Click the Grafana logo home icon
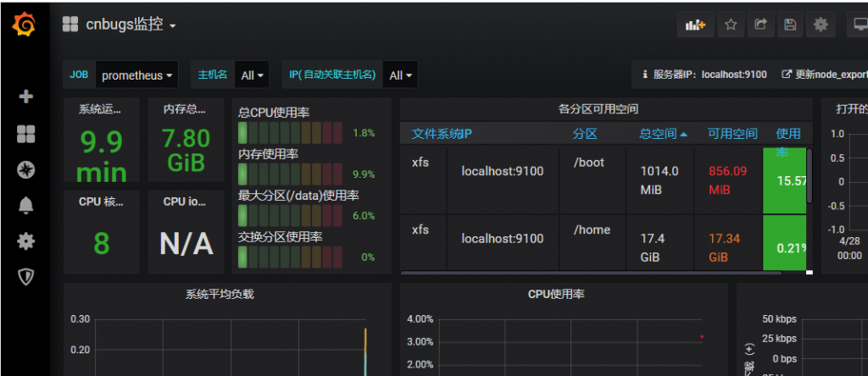Screen dimensions: 868x376 point(25,25)
